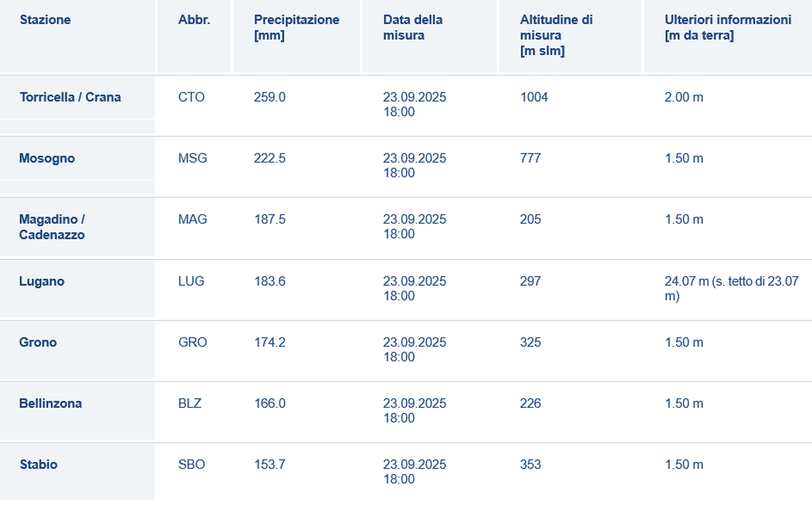Sort table by Precipitazione [mm] header
This screenshot has height=505, width=812.
296,27
